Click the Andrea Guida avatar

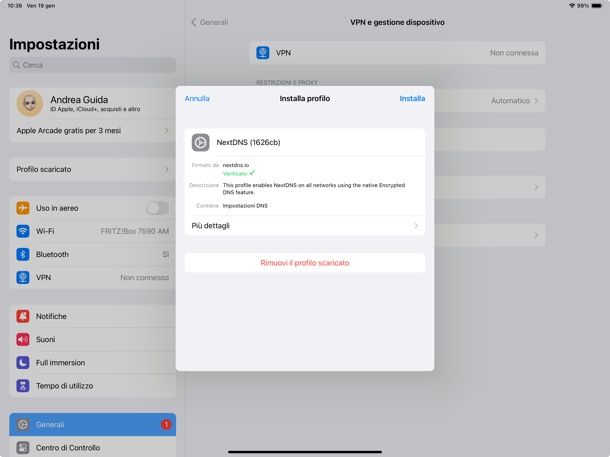tap(30, 103)
